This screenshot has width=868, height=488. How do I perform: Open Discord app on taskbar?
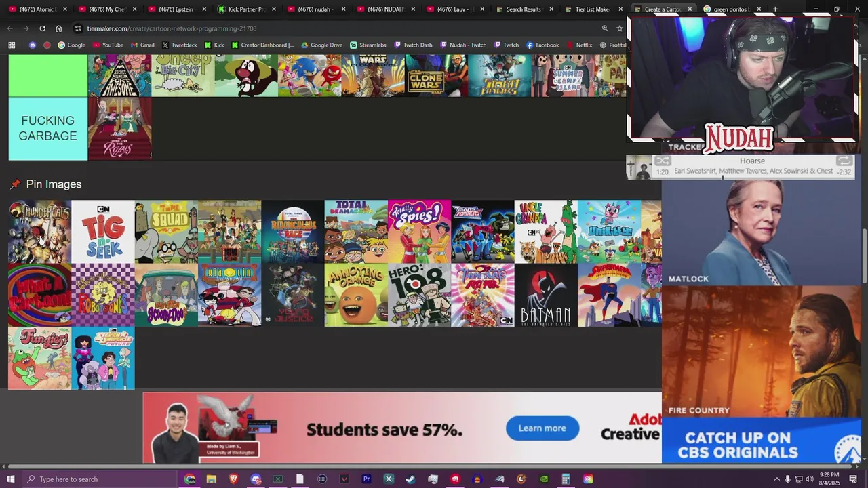click(256, 479)
